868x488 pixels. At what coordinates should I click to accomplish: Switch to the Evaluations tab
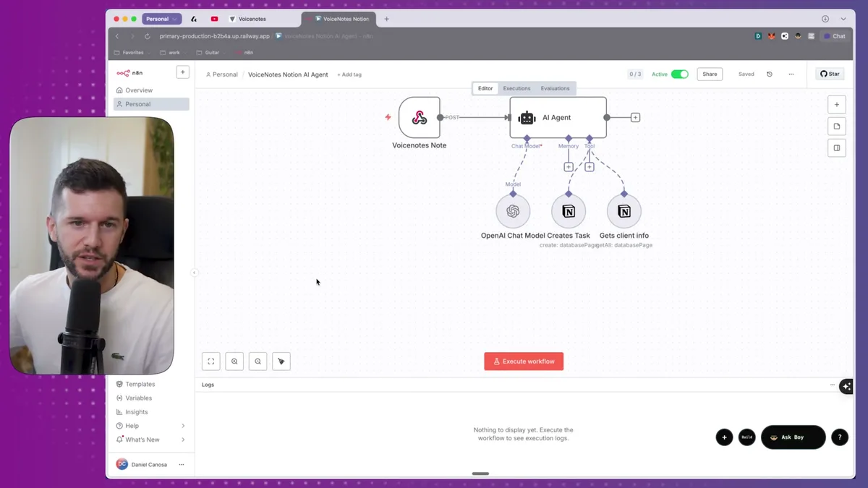(555, 88)
